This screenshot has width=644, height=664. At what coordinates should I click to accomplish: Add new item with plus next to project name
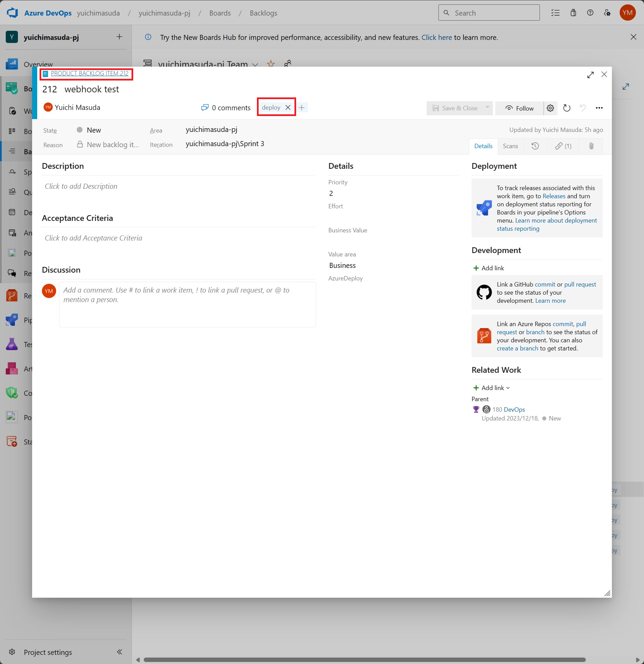click(x=119, y=37)
